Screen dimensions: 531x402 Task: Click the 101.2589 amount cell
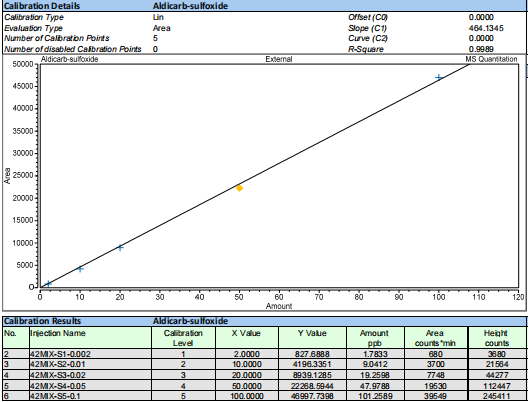tap(375, 396)
